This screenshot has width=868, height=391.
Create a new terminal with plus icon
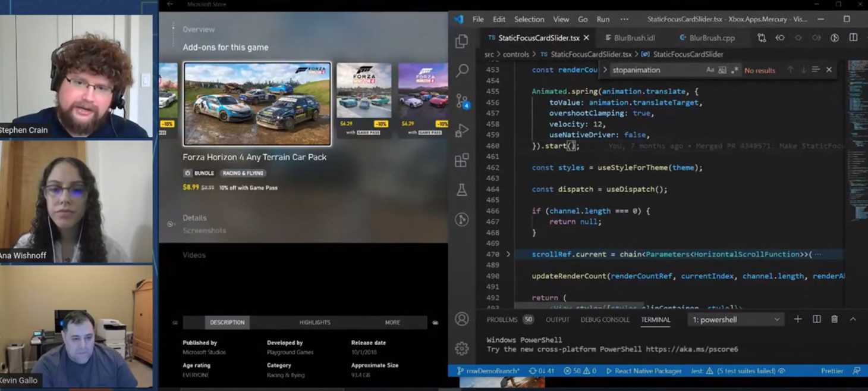tap(798, 320)
